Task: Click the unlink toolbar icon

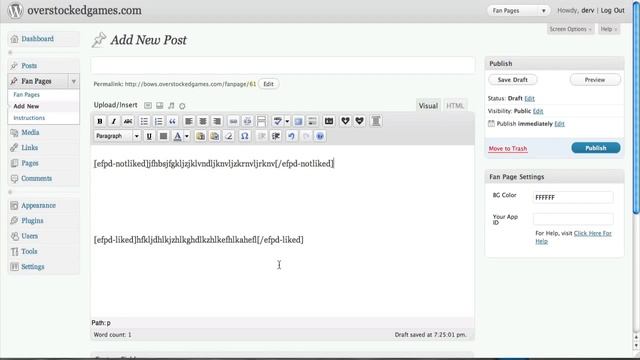Action: 247,121
